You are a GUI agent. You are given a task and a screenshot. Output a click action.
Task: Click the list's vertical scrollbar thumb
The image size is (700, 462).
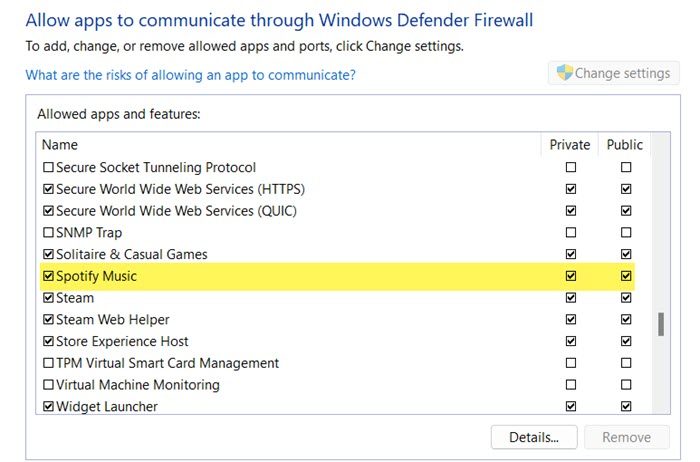(661, 324)
